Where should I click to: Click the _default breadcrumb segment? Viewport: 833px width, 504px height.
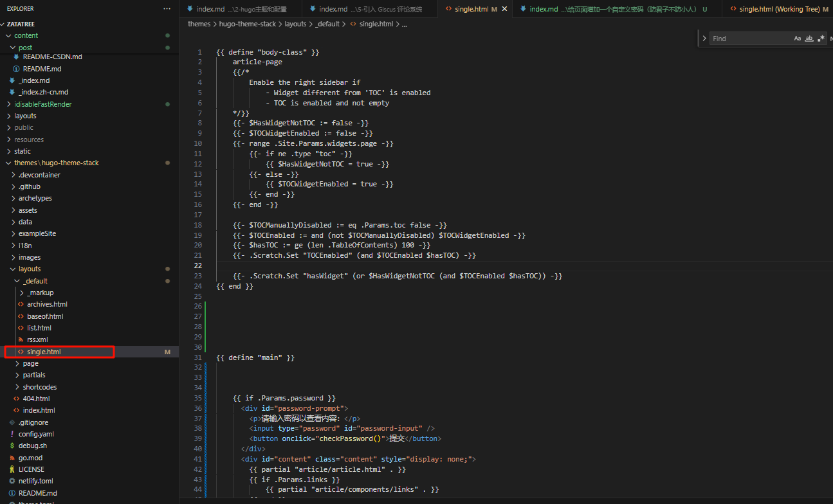(327, 24)
